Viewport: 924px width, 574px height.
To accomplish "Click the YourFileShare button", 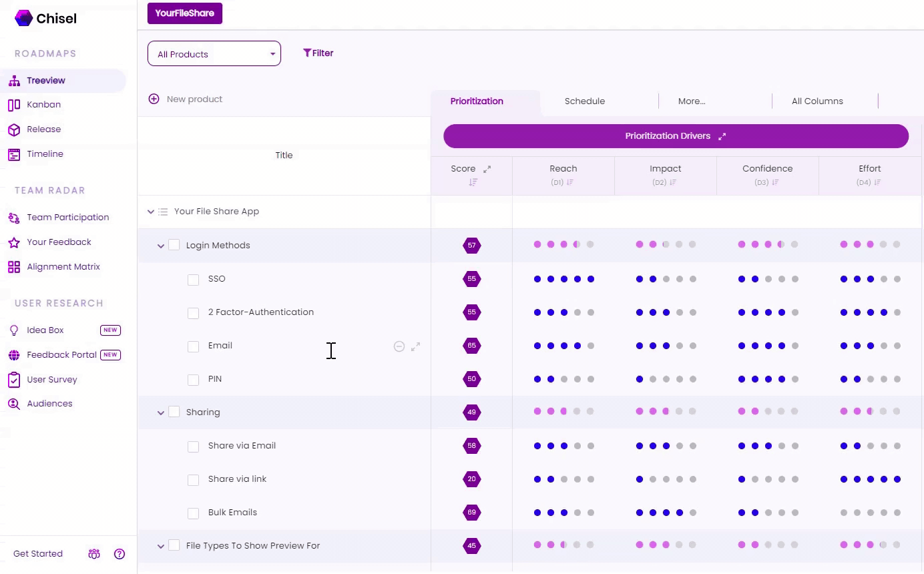I will 185,13.
